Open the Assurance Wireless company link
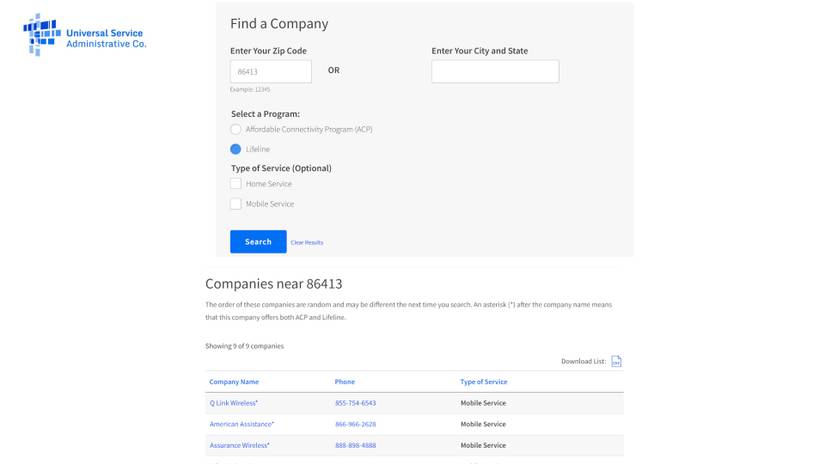This screenshot has width=825, height=464. pos(239,445)
